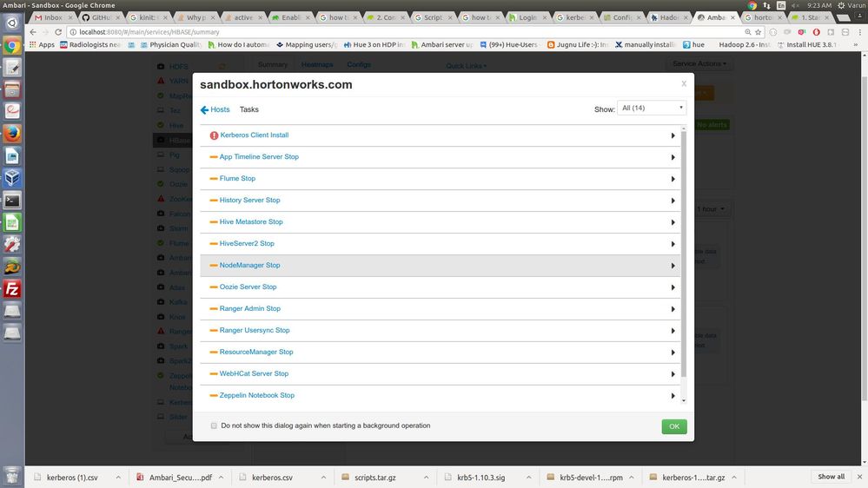868x488 pixels.
Task: Open the text editor from the launcher
Action: (12, 68)
